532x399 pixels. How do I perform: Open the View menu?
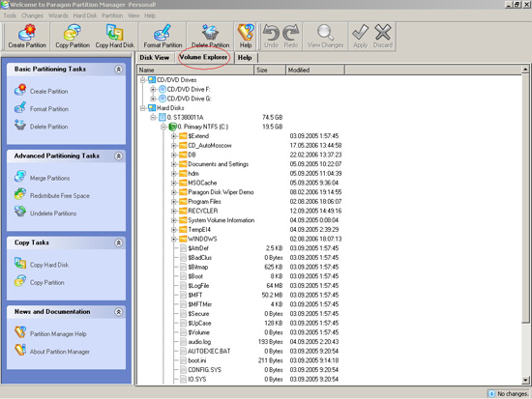133,15
